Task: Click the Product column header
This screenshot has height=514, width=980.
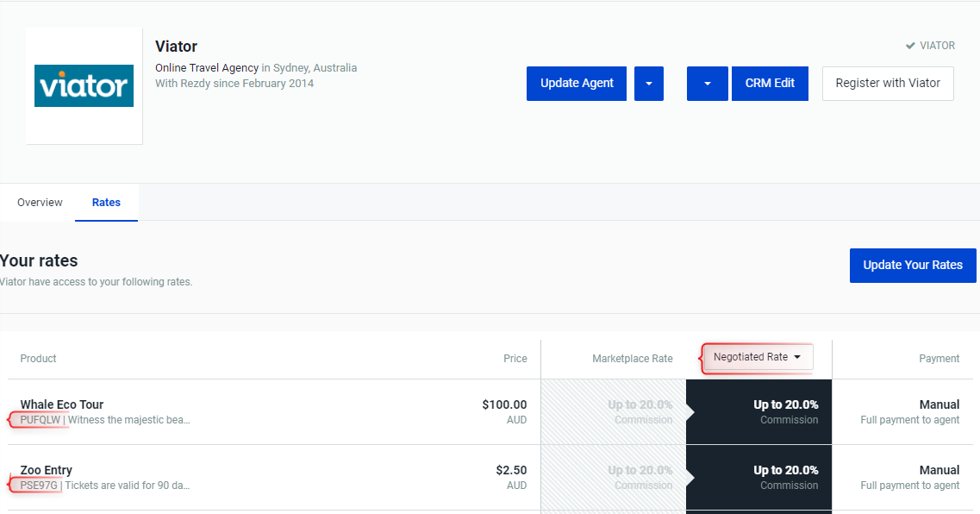Action: 38,358
